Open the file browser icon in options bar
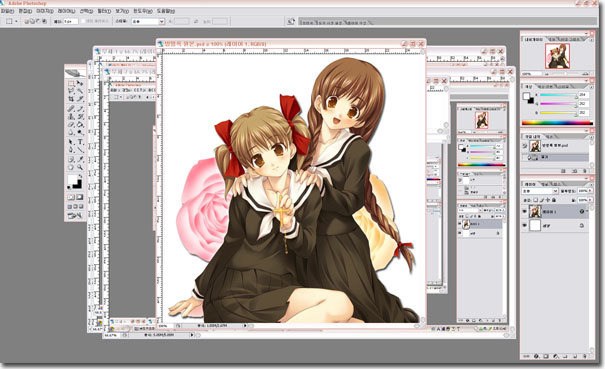 click(291, 22)
